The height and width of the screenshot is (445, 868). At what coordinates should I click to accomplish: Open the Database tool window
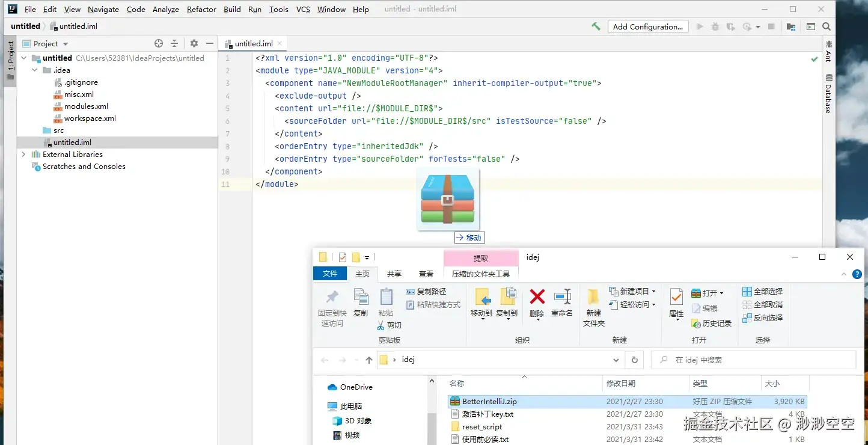click(828, 94)
